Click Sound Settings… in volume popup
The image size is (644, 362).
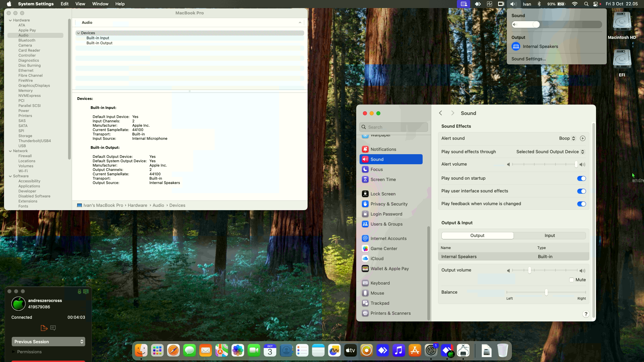pos(529,59)
